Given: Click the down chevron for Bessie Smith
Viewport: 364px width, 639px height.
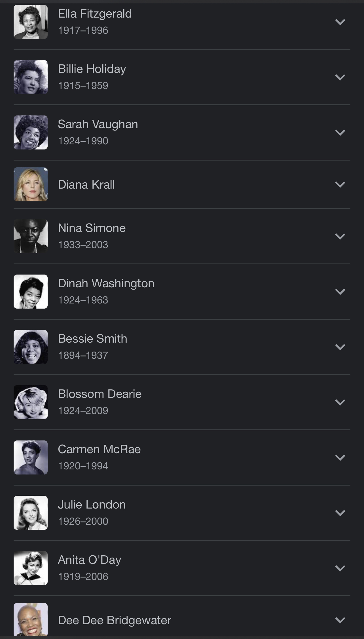Looking at the screenshot, I should pos(340,347).
